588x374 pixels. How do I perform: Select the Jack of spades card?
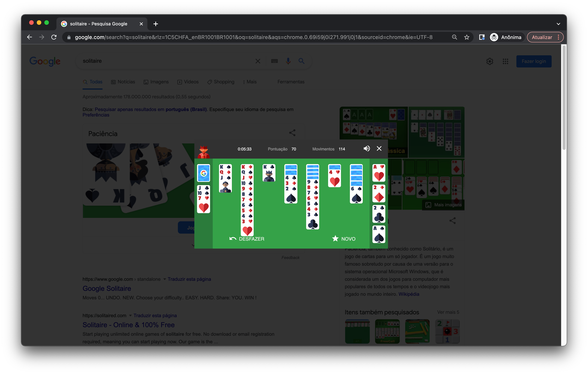(225, 184)
